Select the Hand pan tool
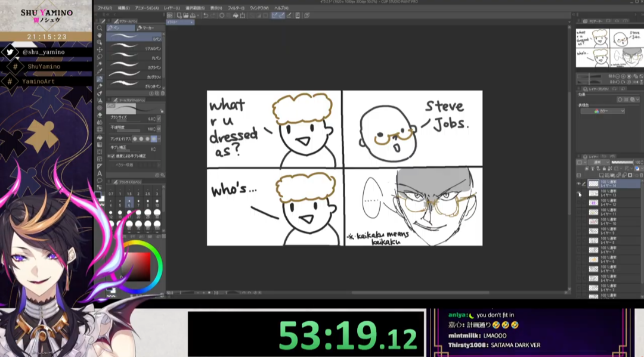644x357 pixels. (100, 35)
